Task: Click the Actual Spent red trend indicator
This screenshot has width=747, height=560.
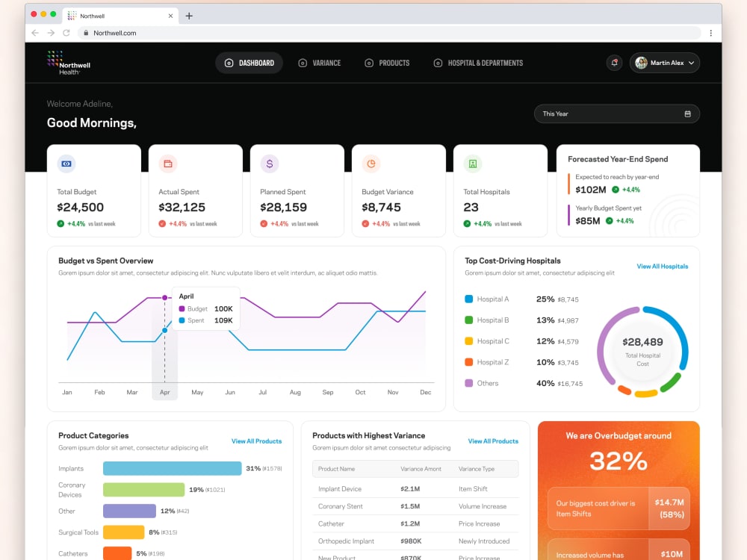Action: [162, 224]
